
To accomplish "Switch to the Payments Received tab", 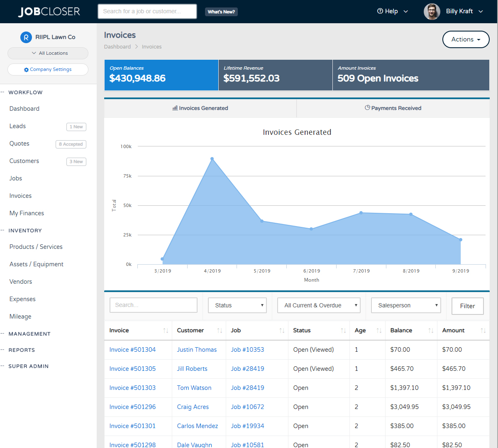I will click(393, 107).
